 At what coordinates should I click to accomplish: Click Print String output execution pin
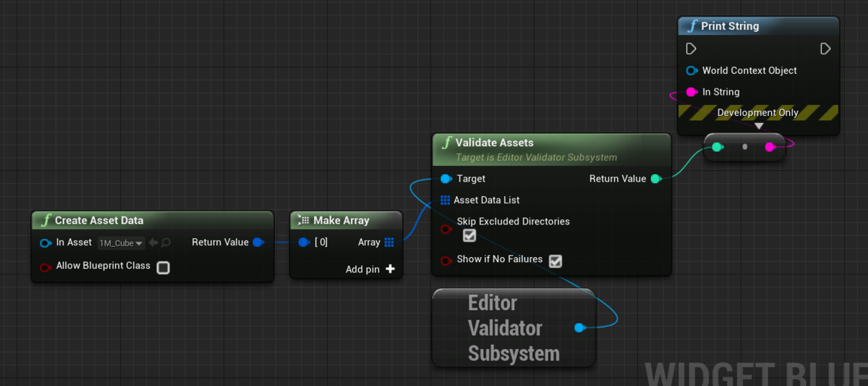[825, 49]
